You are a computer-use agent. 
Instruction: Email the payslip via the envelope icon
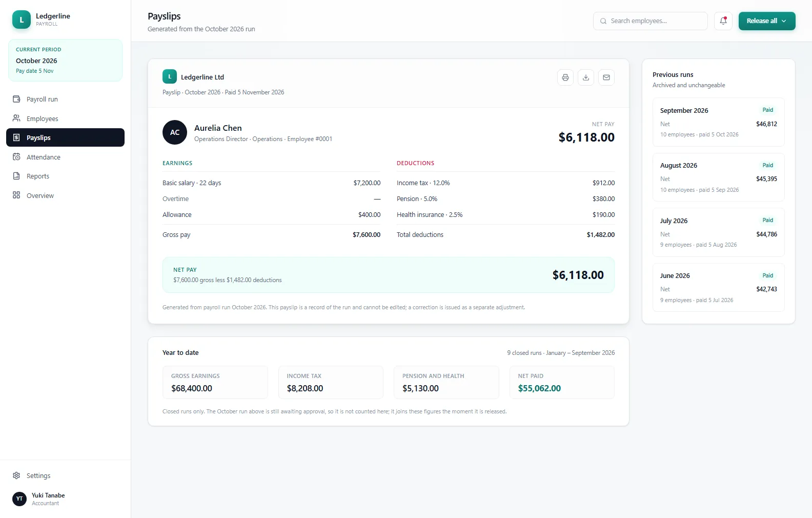point(606,77)
